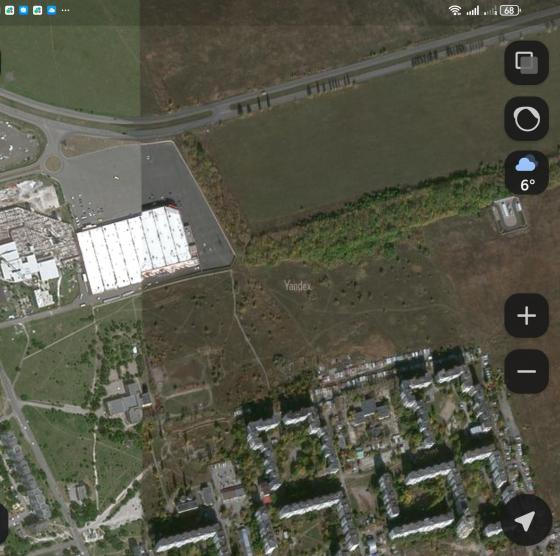This screenshot has width=560, height=556.
Task: Tap the blue cloud notification icon
Action: click(51, 10)
